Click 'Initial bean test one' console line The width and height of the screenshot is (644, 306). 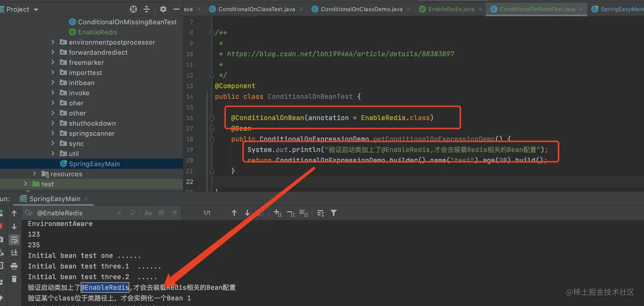coord(84,256)
